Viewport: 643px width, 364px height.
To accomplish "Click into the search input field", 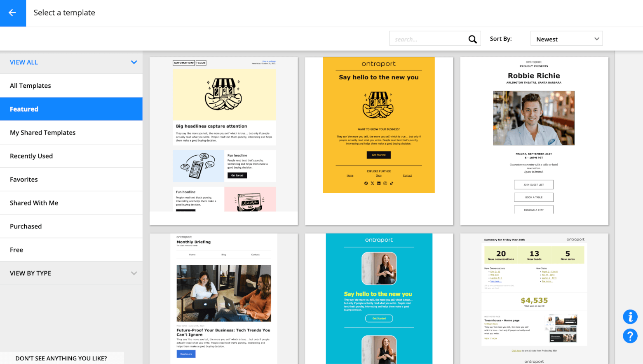I will click(x=429, y=38).
